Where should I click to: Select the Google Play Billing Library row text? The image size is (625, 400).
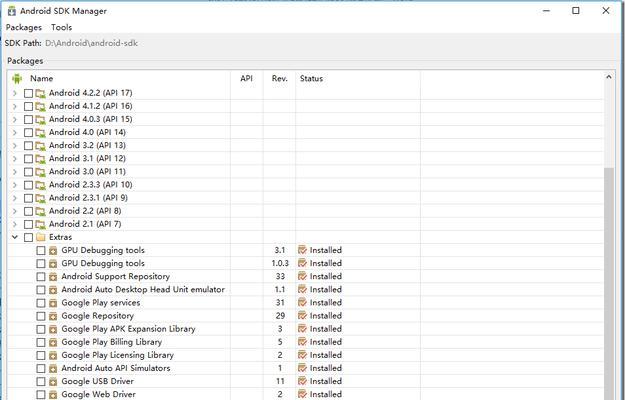tap(112, 342)
